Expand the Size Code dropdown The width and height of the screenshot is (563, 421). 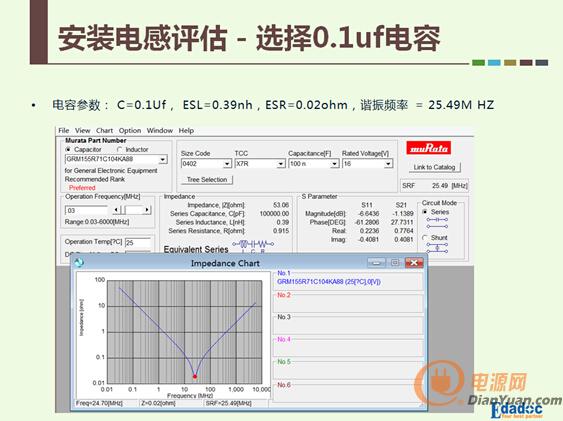pyautogui.click(x=227, y=164)
